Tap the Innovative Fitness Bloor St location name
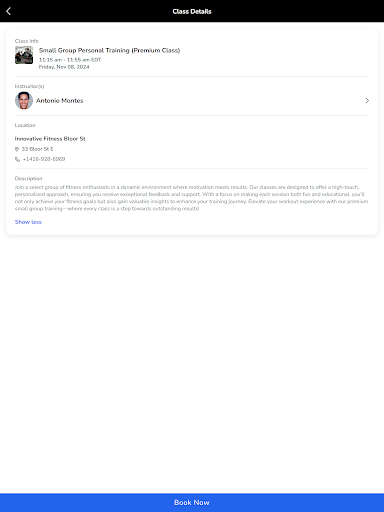 coord(50,139)
